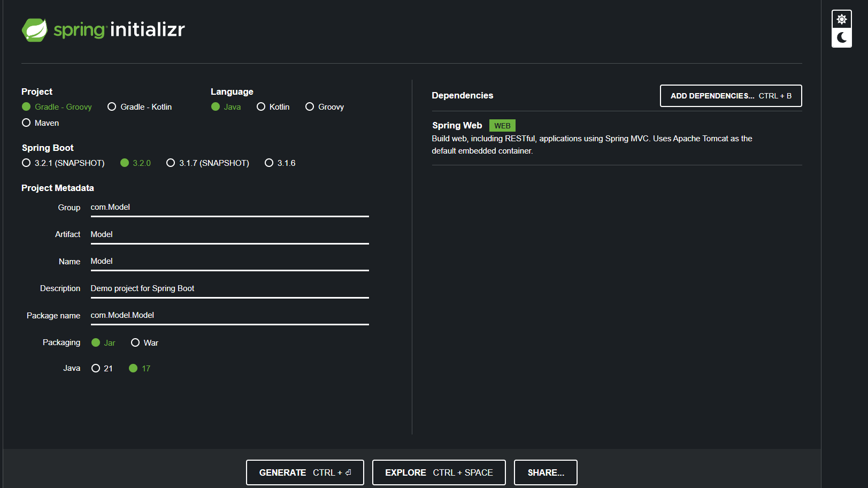Select Gradle - Kotlin project type

pyautogui.click(x=140, y=107)
